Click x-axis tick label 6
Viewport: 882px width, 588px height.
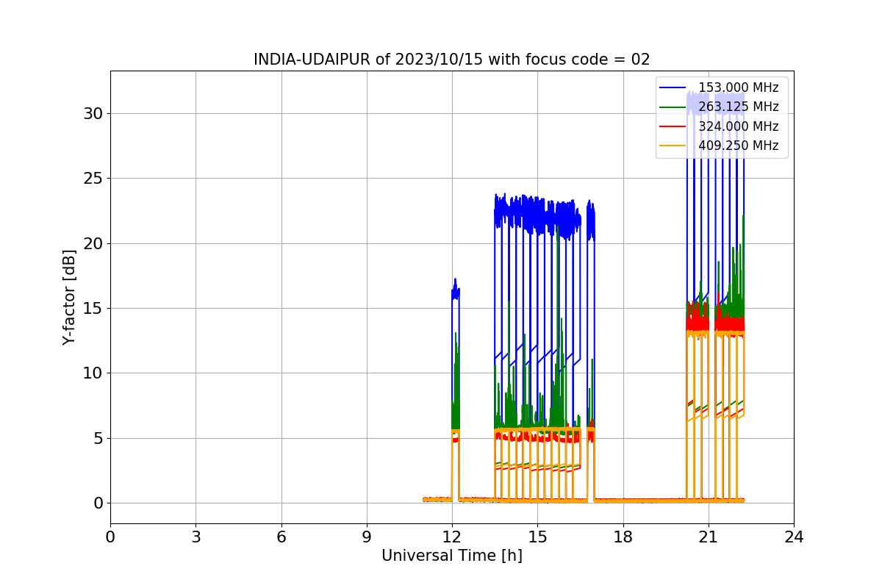(282, 537)
